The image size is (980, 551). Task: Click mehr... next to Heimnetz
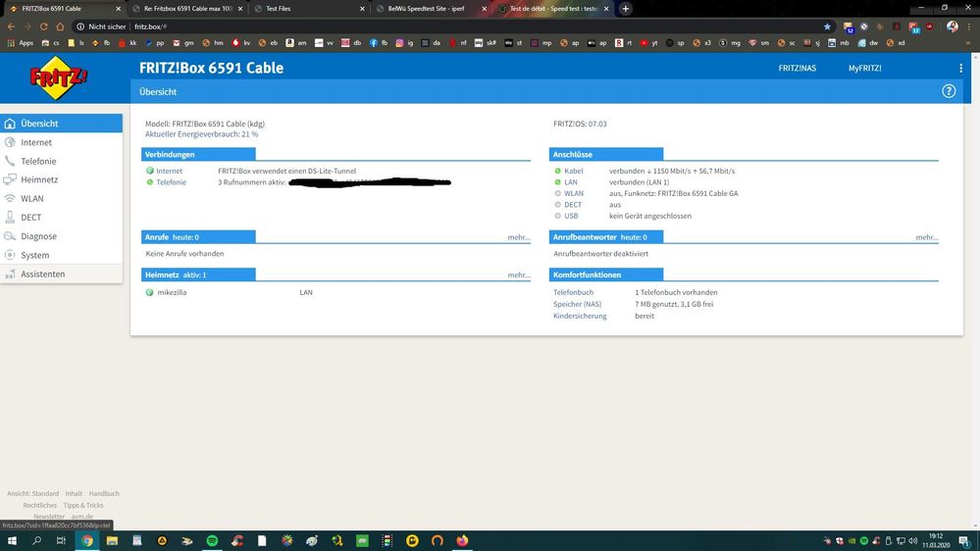[519, 275]
